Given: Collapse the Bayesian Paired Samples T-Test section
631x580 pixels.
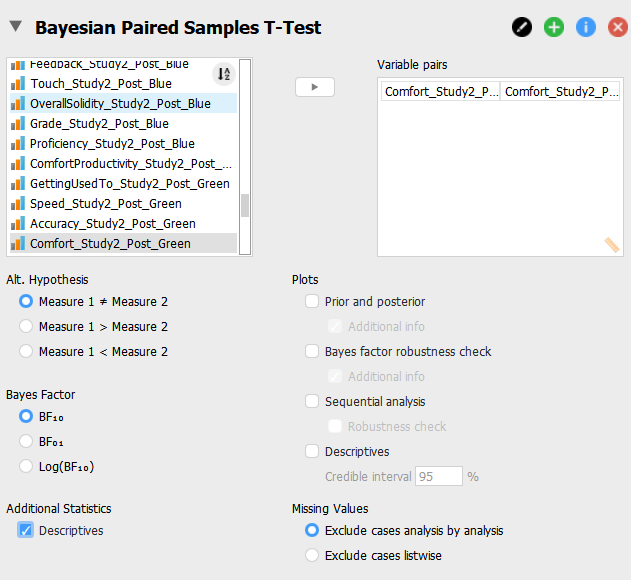Looking at the screenshot, I should [x=16, y=27].
